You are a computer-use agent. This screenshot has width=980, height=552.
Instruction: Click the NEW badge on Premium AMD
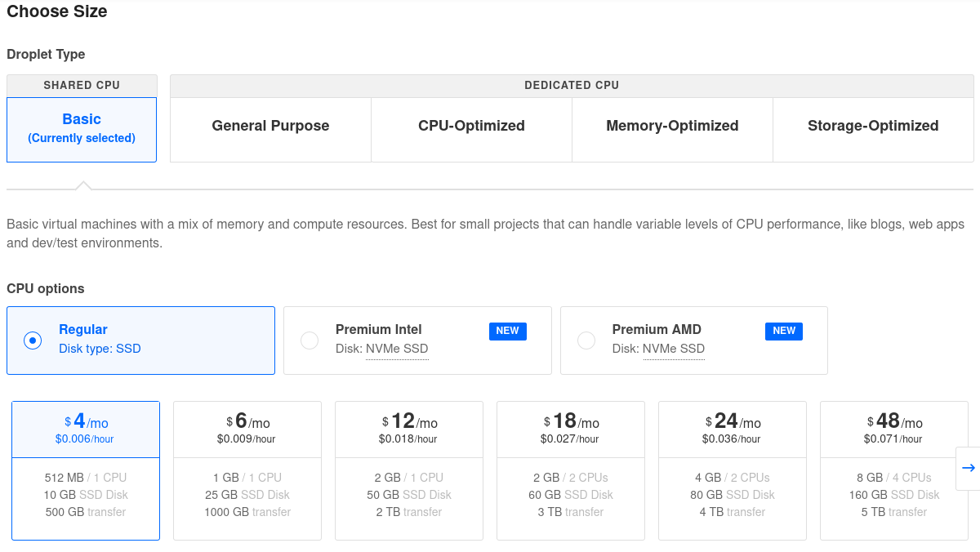pos(784,331)
